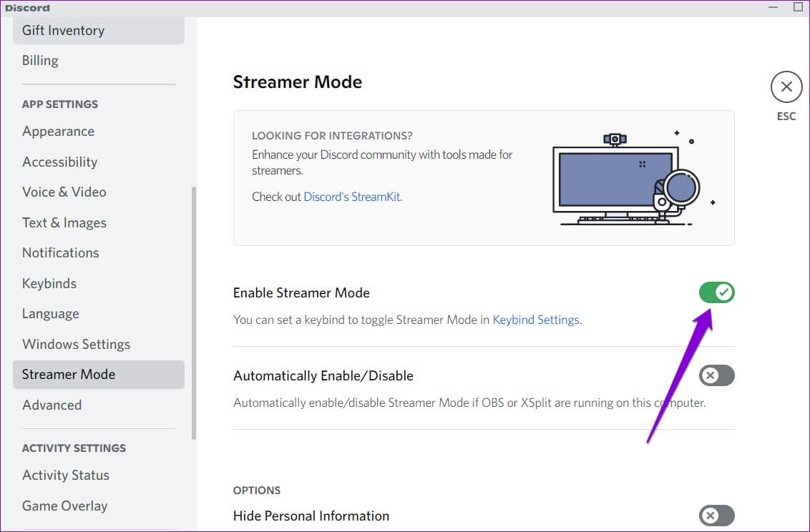Open Notifications settings

tap(99, 253)
